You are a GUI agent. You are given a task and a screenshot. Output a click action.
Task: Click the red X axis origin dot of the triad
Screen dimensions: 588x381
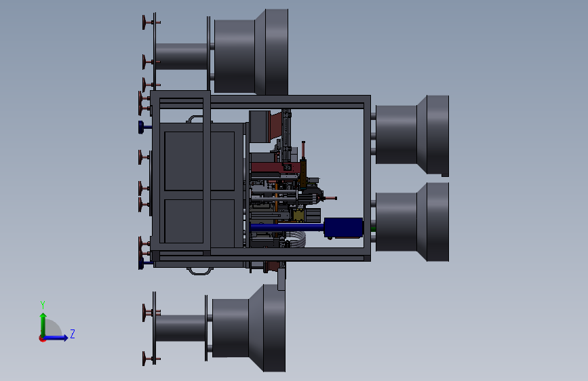point(42,338)
